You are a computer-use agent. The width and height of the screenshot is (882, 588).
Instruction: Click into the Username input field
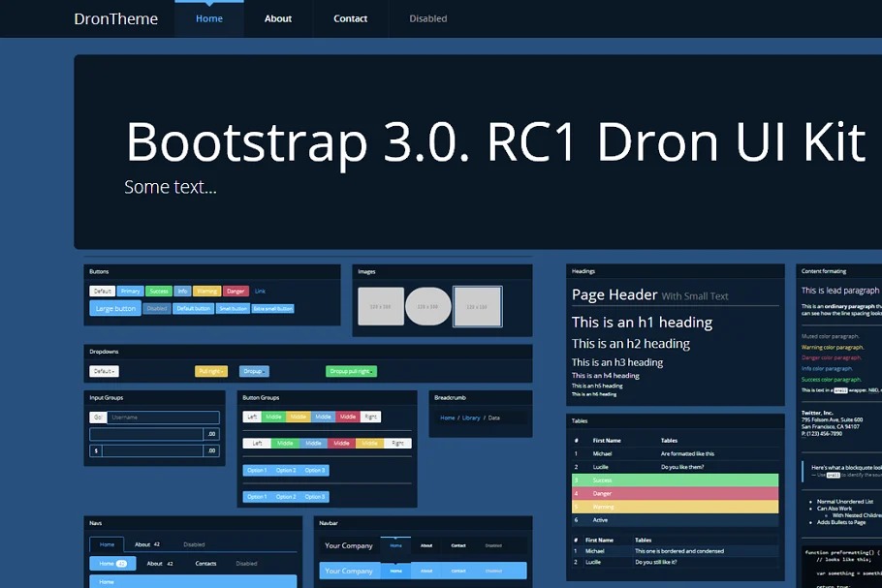pyautogui.click(x=163, y=418)
